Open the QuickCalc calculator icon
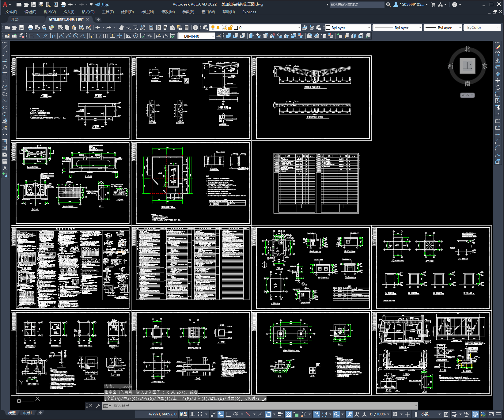Viewport: 504px width, 420px height. pos(187,28)
